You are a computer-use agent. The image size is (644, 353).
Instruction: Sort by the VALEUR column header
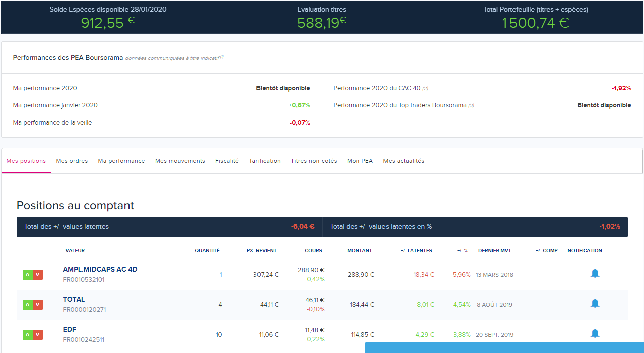(75, 250)
